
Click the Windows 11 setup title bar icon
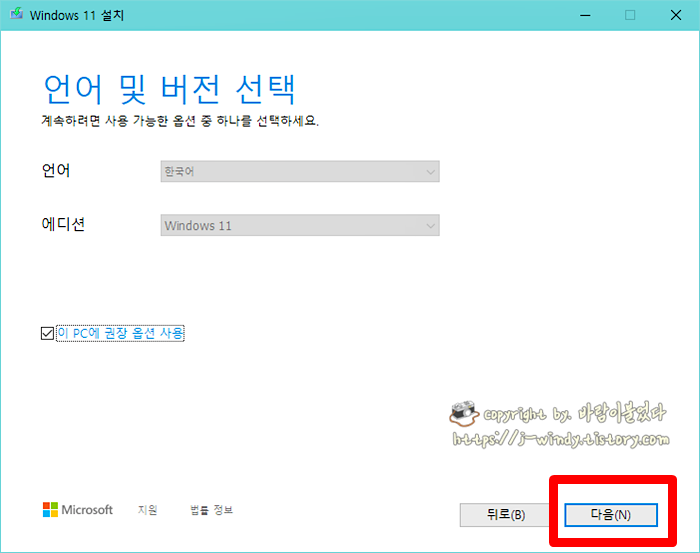click(17, 14)
